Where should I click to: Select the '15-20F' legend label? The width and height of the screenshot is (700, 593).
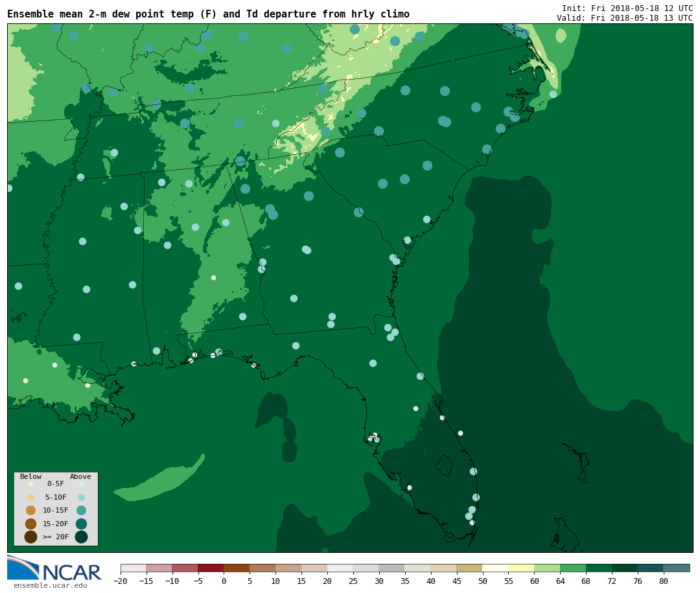[x=56, y=524]
